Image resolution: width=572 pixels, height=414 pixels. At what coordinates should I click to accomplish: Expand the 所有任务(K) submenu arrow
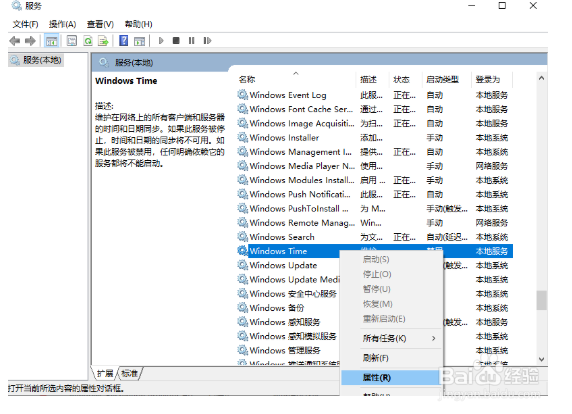pos(433,338)
